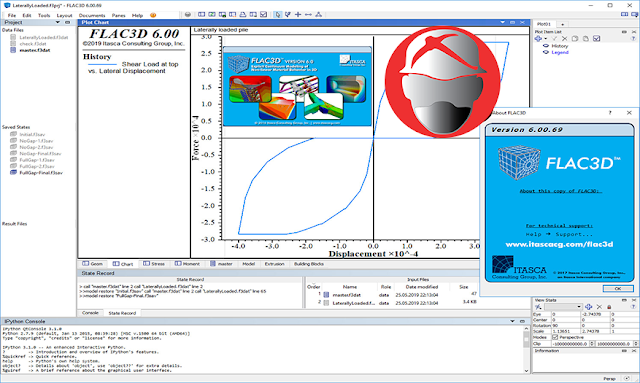The width and height of the screenshot is (640, 383).
Task: Switch to the Extrusion tab
Action: click(x=274, y=264)
